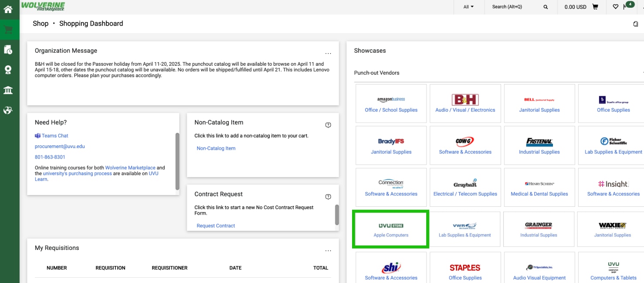Viewport: 644px width, 283px height.
Task: Show help for Non-Catalog Item panel
Action: coord(328,125)
